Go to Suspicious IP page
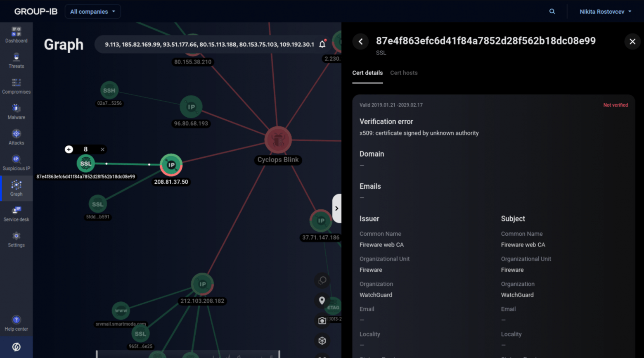This screenshot has width=644, height=358. point(16,163)
